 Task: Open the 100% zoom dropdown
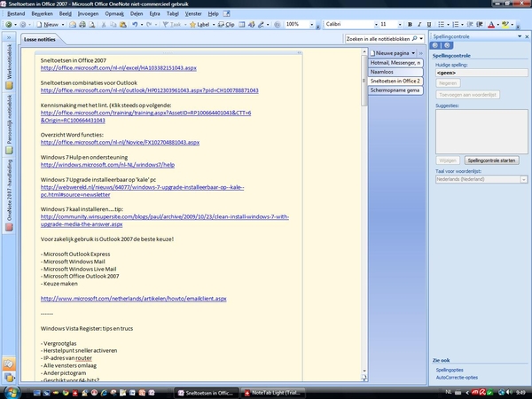(311, 25)
